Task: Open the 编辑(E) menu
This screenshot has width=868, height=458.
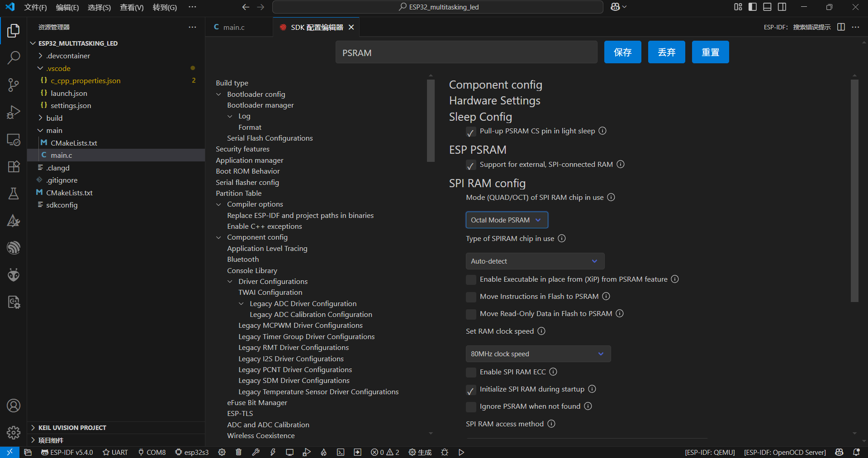Action: tap(67, 7)
